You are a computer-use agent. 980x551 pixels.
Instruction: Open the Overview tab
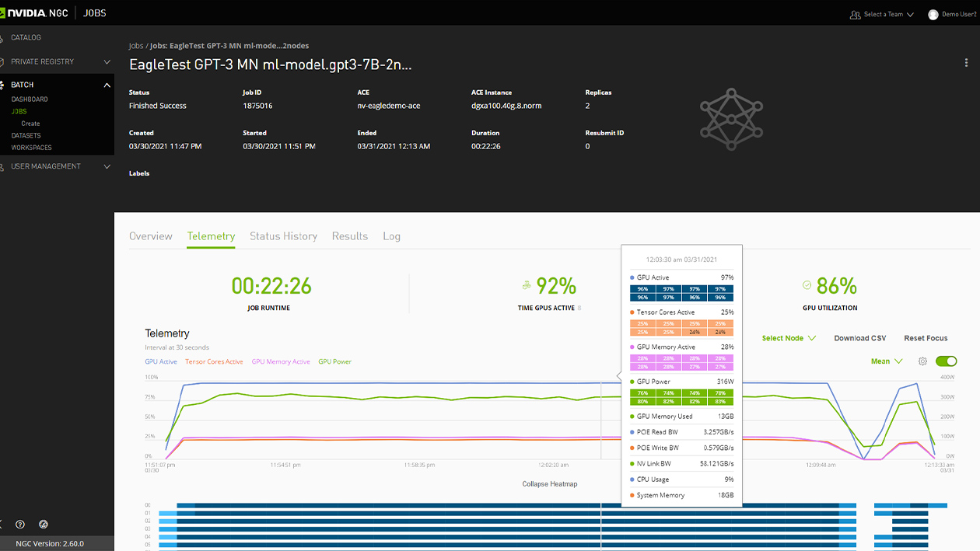tap(151, 236)
